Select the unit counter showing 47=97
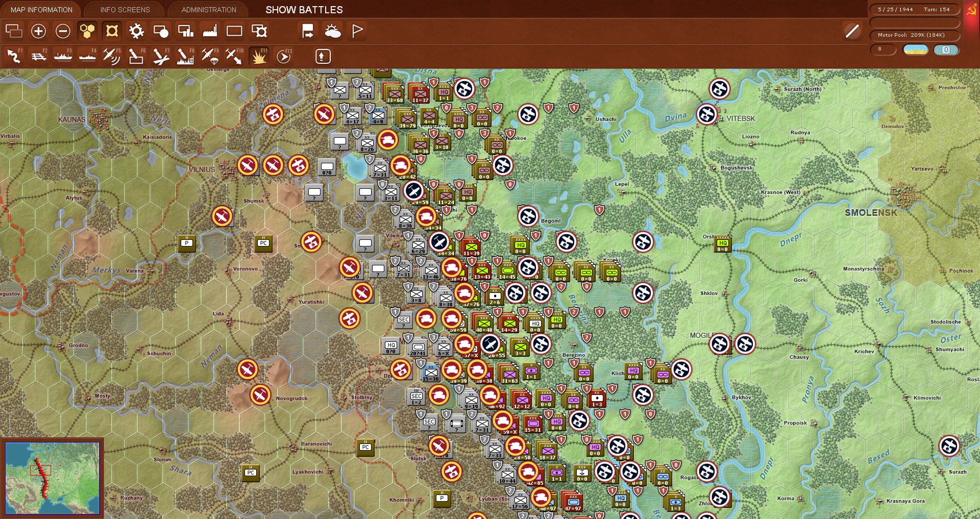Image resolution: width=980 pixels, height=519 pixels. (573, 502)
